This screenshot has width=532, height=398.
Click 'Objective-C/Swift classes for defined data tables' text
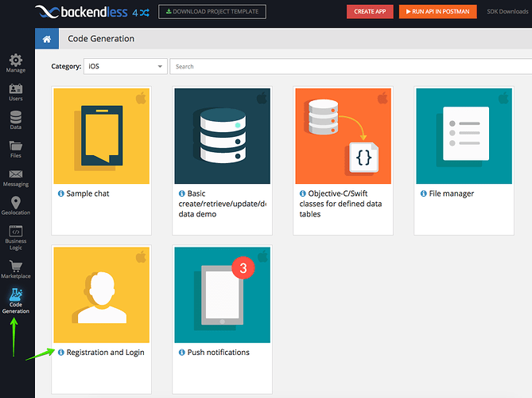(x=340, y=204)
